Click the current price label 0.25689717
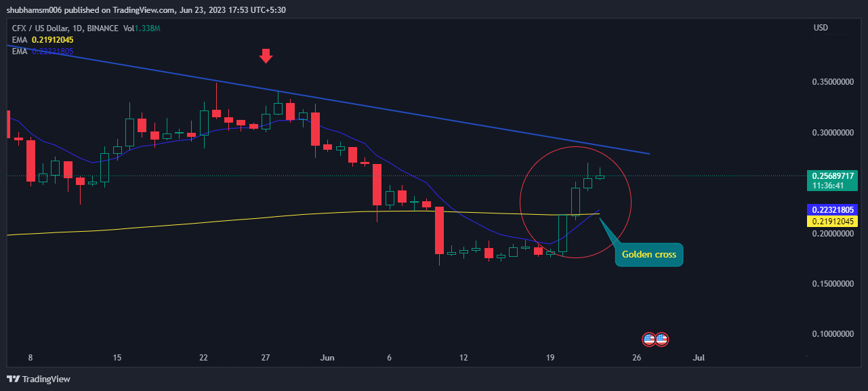This screenshot has height=391, width=868. (x=834, y=176)
